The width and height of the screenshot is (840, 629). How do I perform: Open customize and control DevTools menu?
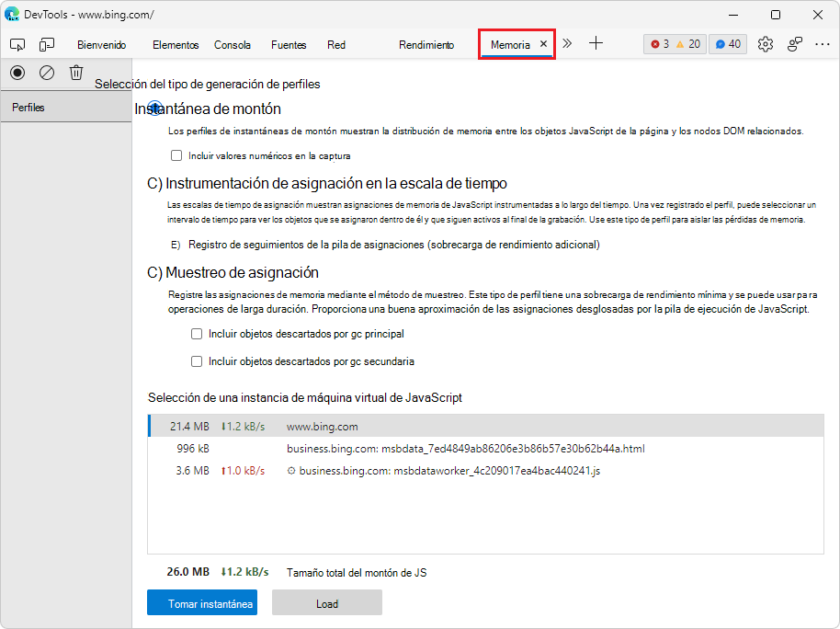point(823,44)
